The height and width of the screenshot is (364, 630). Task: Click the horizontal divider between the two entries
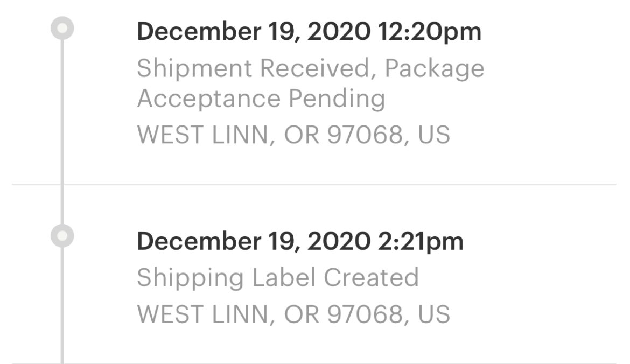coord(345,184)
